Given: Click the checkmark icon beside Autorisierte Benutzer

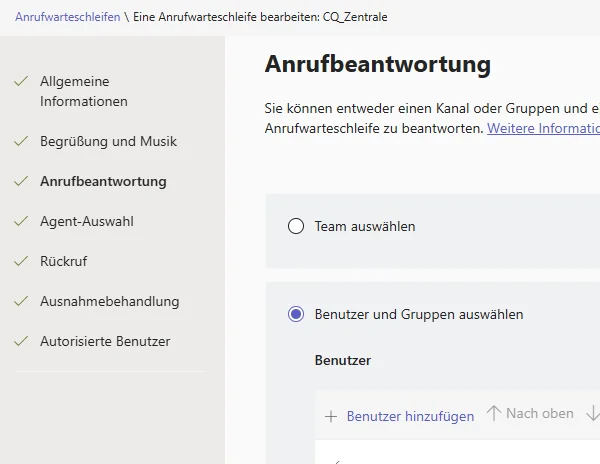Looking at the screenshot, I should point(21,341).
